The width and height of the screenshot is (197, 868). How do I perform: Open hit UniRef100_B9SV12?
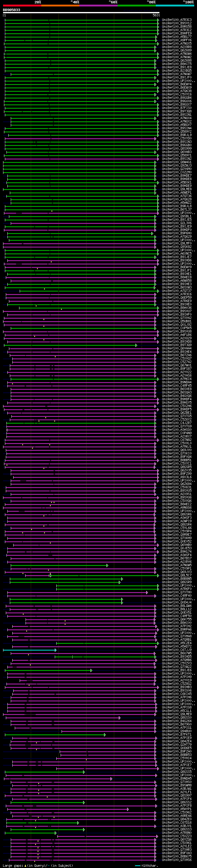177,23
